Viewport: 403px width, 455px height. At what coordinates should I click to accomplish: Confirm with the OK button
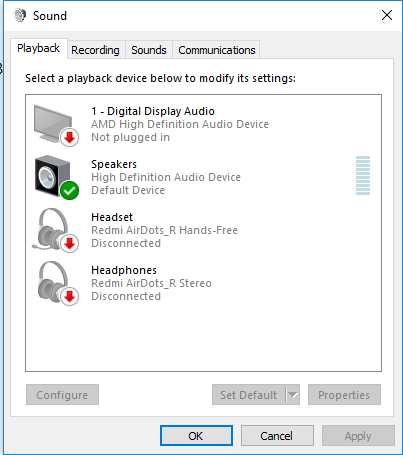[x=196, y=436]
